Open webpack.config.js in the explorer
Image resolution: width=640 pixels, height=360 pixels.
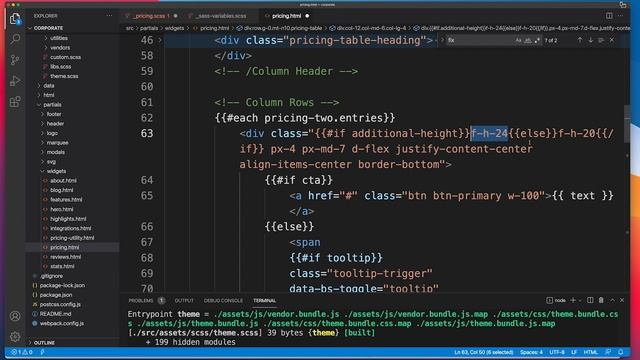pos(62,323)
